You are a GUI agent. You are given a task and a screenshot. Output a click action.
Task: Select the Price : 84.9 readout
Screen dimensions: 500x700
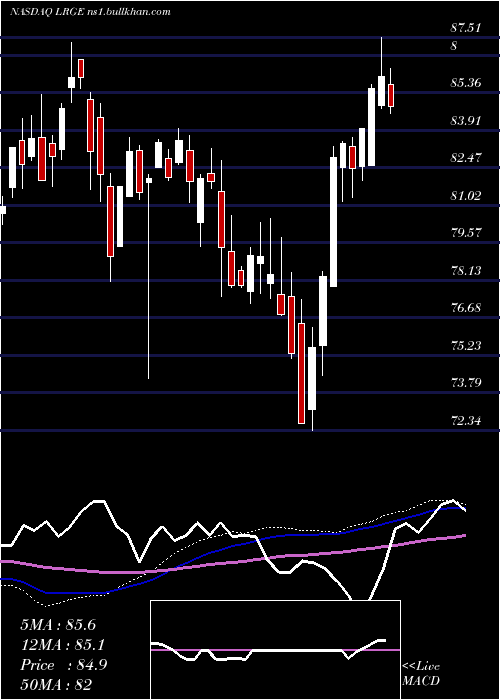pyautogui.click(x=64, y=665)
